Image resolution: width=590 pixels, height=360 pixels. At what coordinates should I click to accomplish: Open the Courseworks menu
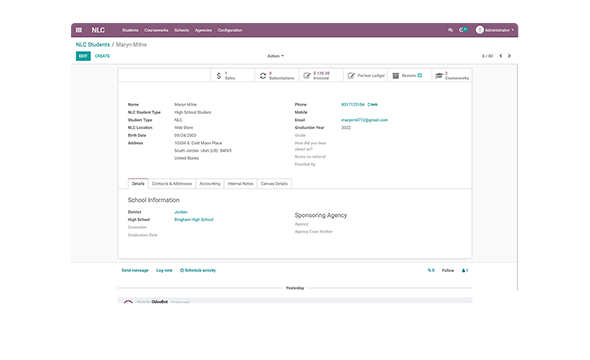coord(156,30)
